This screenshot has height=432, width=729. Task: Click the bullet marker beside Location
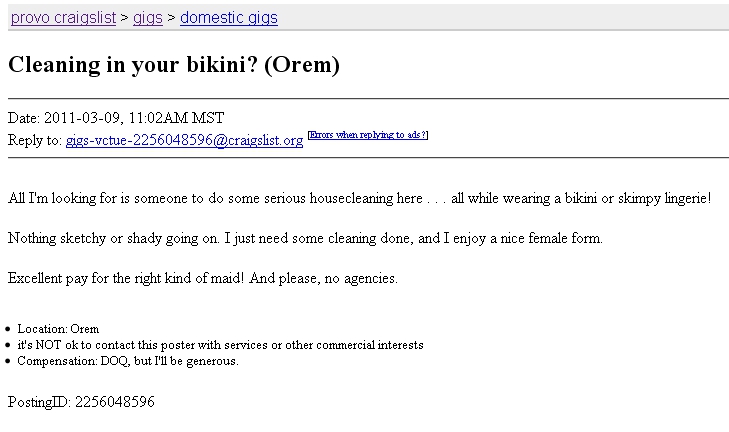[7, 329]
